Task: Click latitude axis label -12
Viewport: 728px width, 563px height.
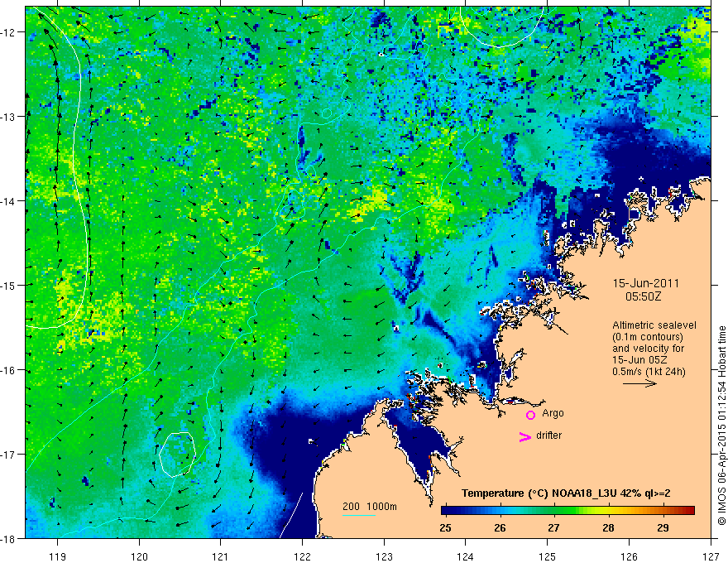Action: pyautogui.click(x=9, y=32)
